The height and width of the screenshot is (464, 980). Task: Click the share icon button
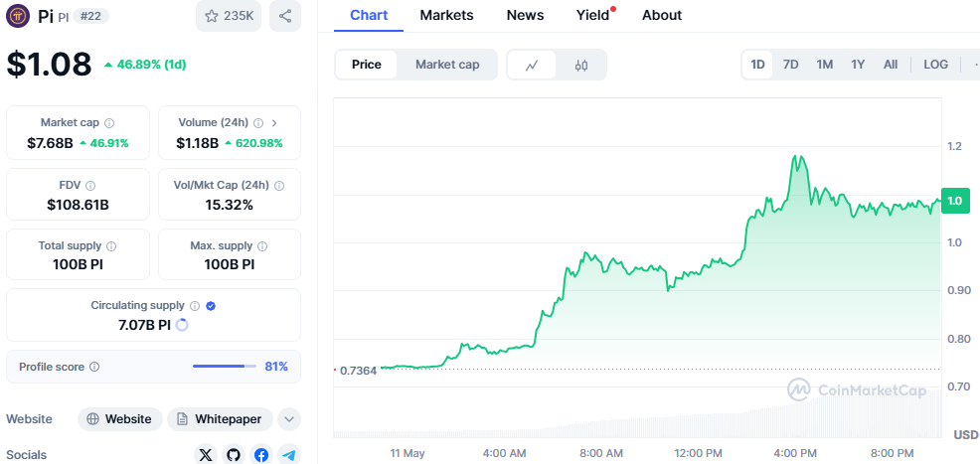pos(285,16)
